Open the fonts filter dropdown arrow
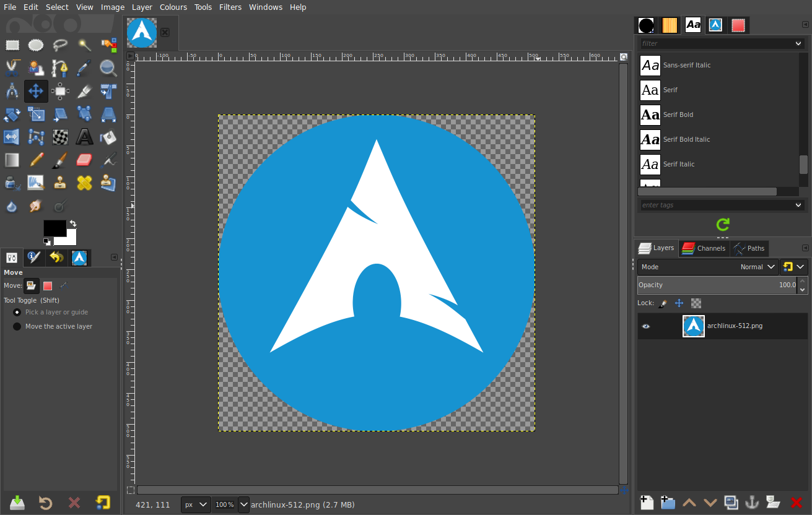The image size is (812, 515). (798, 43)
